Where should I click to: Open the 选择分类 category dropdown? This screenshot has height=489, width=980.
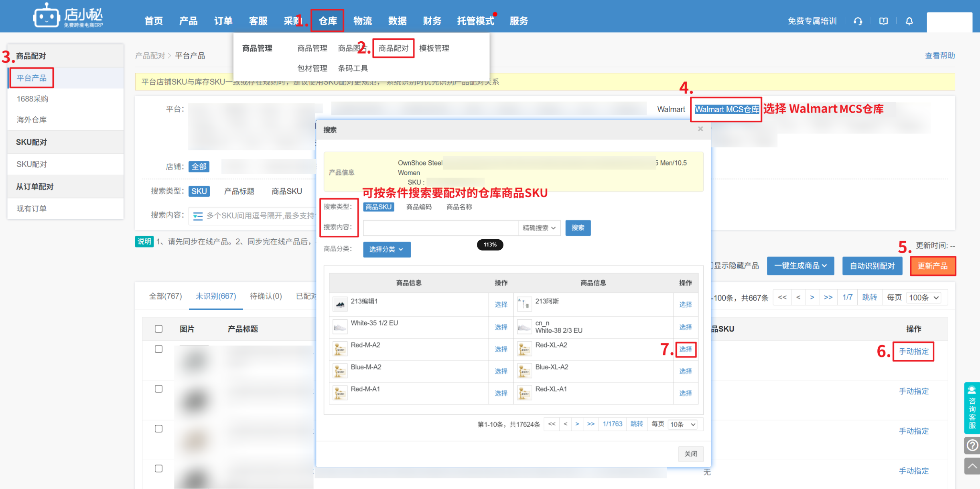[386, 249]
